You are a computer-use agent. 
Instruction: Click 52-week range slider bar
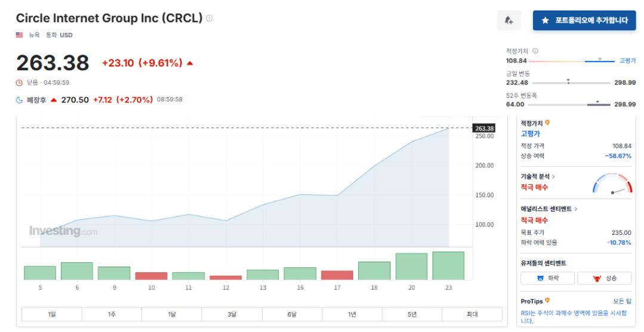pyautogui.click(x=569, y=105)
